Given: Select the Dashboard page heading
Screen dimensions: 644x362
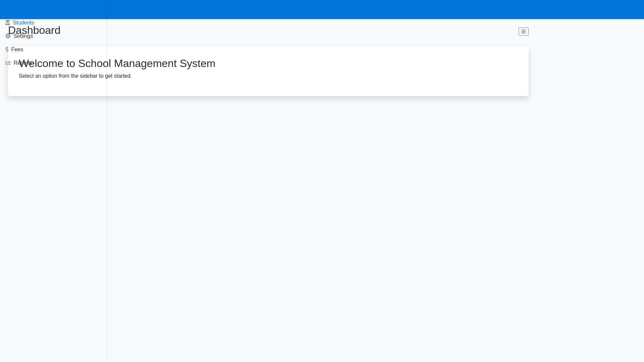Looking at the screenshot, I should (x=34, y=30).
